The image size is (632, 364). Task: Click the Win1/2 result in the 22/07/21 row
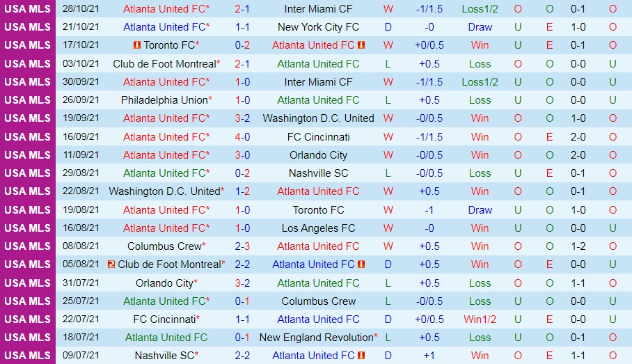coord(480,319)
